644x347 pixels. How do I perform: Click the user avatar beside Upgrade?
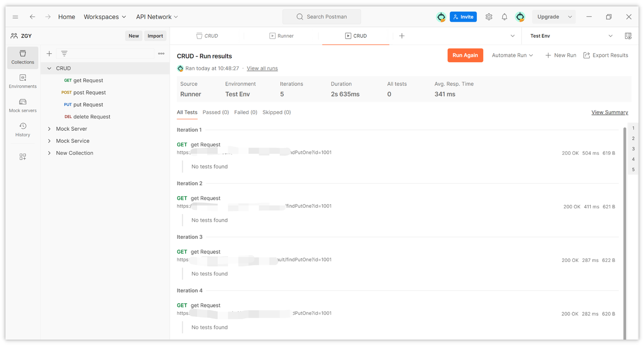point(520,17)
